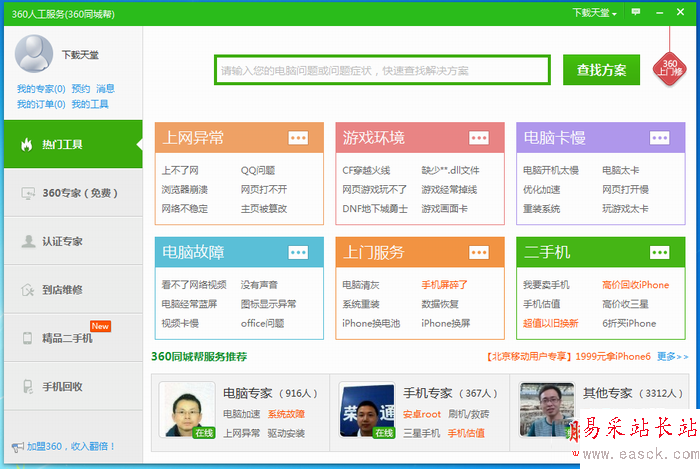Viewport: 700px width, 469px height.
Task: Select 电脑开机太慢 under 电脑卡慢
Action: pyautogui.click(x=551, y=170)
